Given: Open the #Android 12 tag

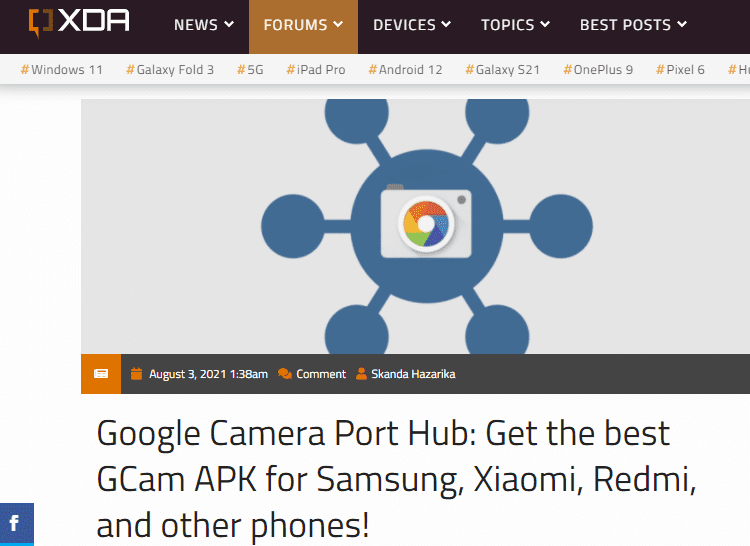Looking at the screenshot, I should click(405, 70).
